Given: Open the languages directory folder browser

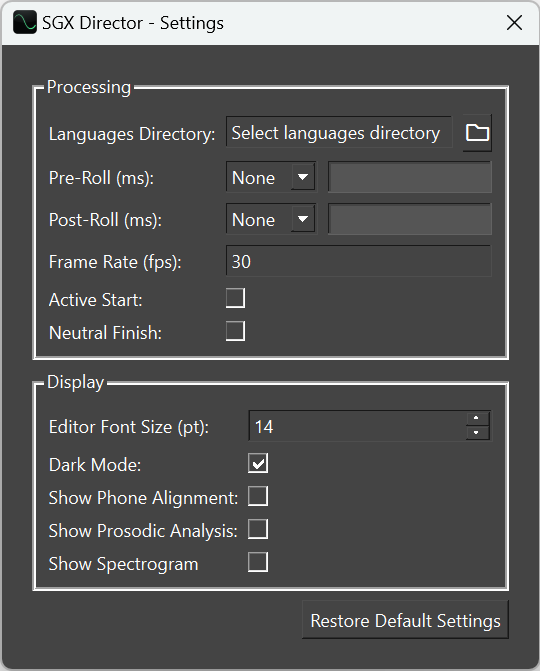Looking at the screenshot, I should click(x=477, y=133).
